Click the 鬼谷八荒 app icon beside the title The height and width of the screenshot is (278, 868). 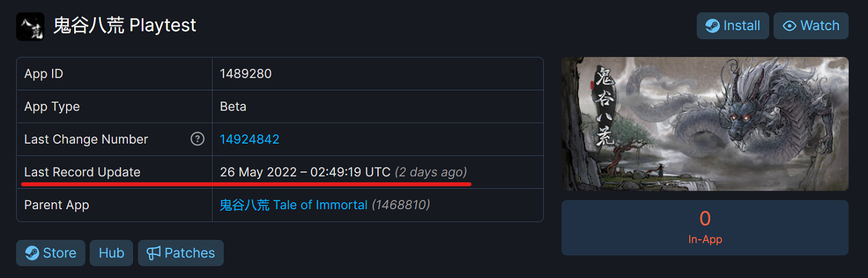tap(30, 27)
